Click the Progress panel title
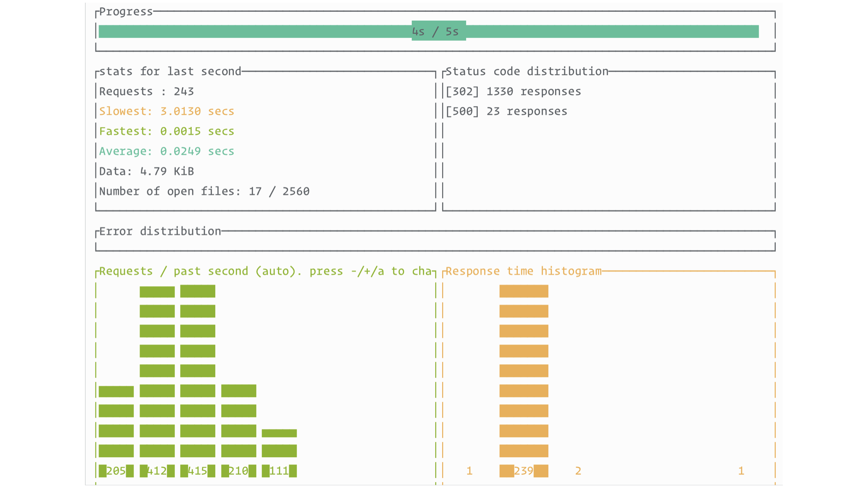Viewport: 868px width, 488px height. pos(126,12)
